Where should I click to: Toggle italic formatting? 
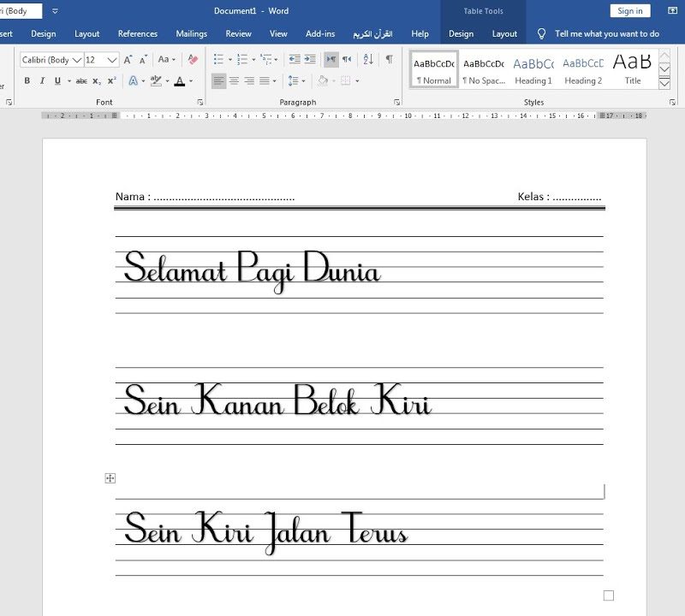42,80
